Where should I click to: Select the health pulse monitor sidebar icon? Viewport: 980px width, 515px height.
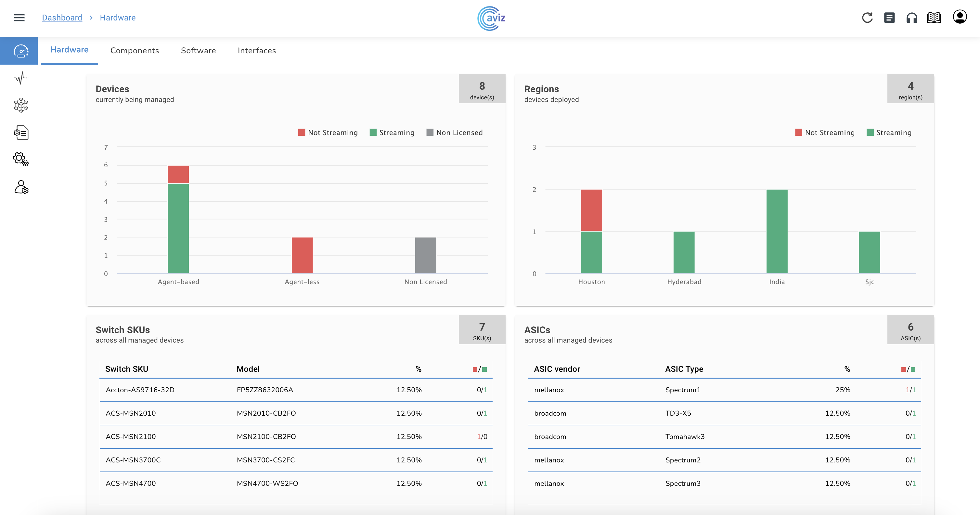(21, 78)
